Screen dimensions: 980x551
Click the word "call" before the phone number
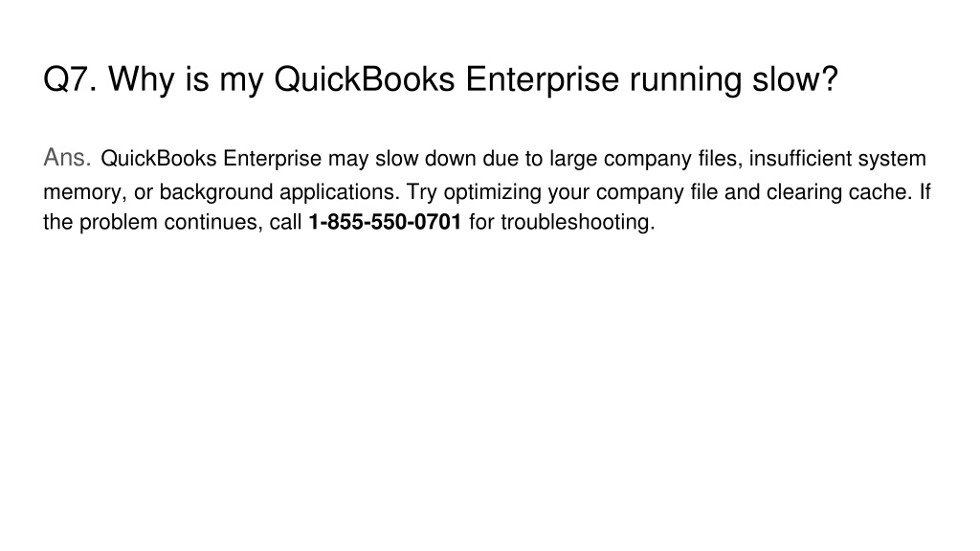285,222
